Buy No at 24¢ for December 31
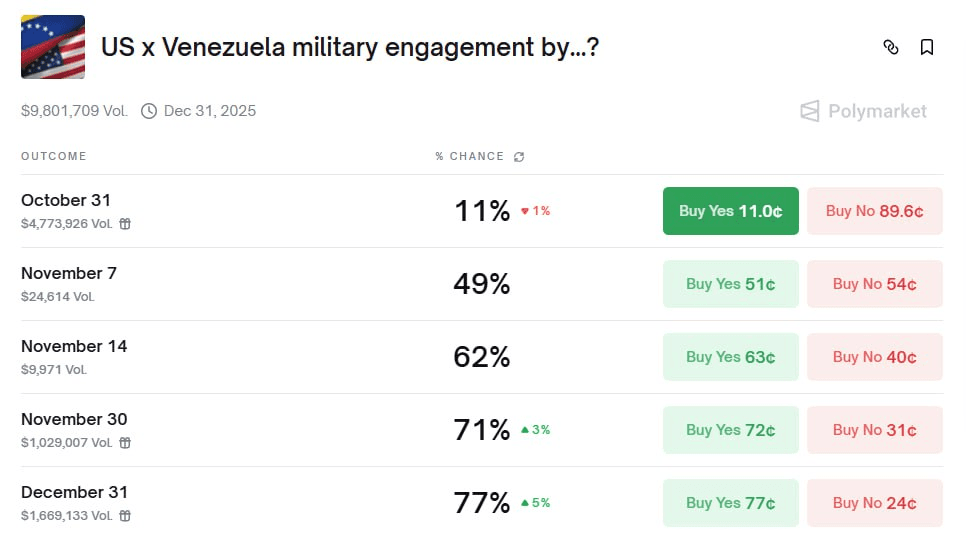The image size is (966, 550). point(874,503)
